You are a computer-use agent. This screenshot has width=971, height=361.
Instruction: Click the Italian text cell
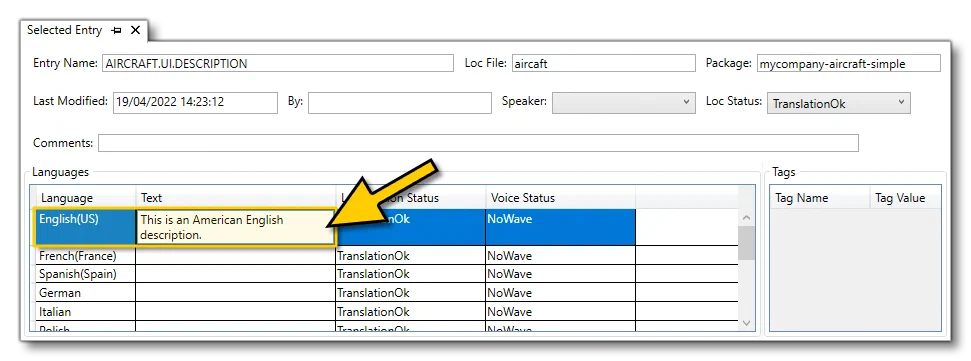[235, 311]
